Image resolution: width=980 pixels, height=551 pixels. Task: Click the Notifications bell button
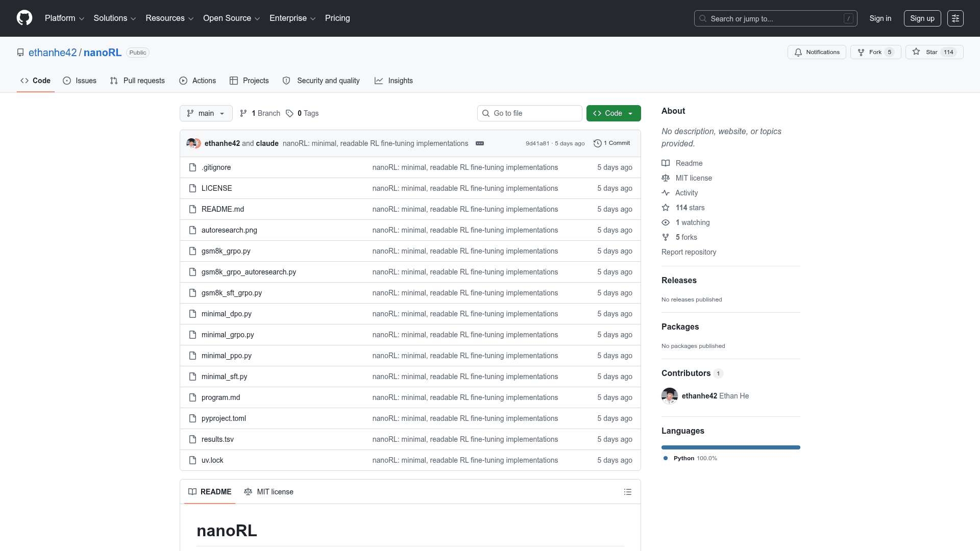pyautogui.click(x=817, y=52)
